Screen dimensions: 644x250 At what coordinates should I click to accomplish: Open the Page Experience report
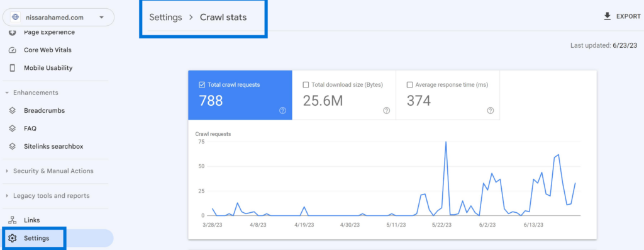point(49,32)
